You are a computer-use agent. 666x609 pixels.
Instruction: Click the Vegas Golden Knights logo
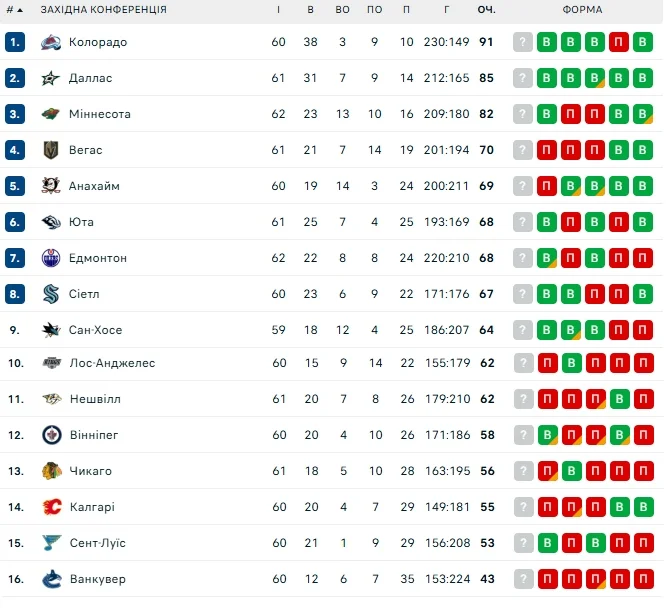coord(51,150)
